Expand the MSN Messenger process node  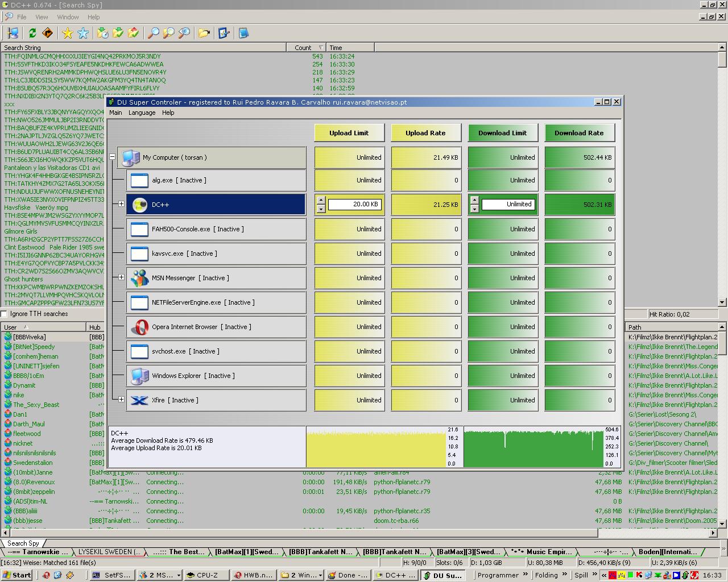pyautogui.click(x=121, y=277)
